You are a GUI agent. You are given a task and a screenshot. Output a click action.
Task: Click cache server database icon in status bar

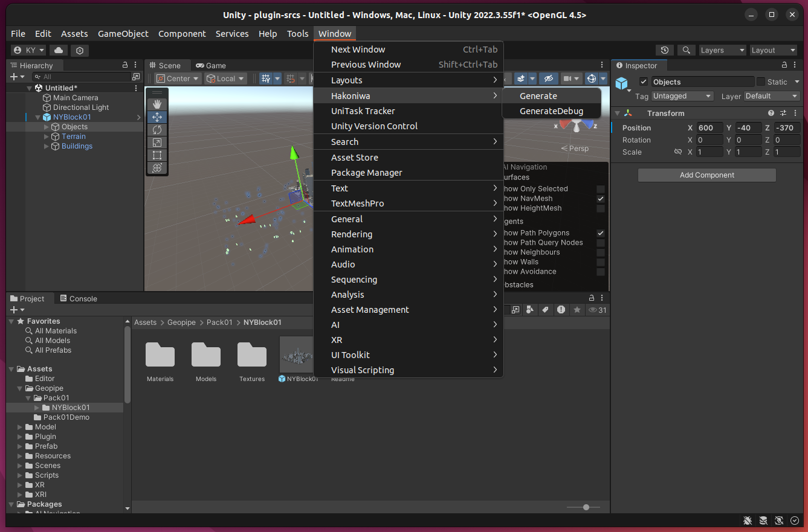(763, 521)
